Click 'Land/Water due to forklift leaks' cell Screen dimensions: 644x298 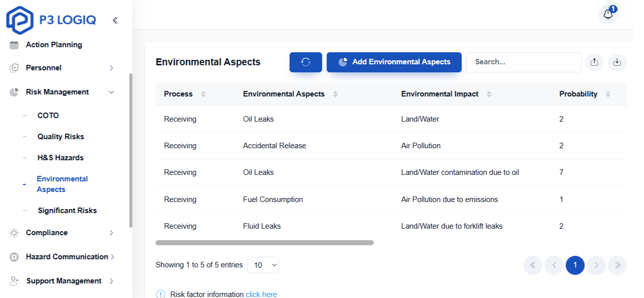452,226
